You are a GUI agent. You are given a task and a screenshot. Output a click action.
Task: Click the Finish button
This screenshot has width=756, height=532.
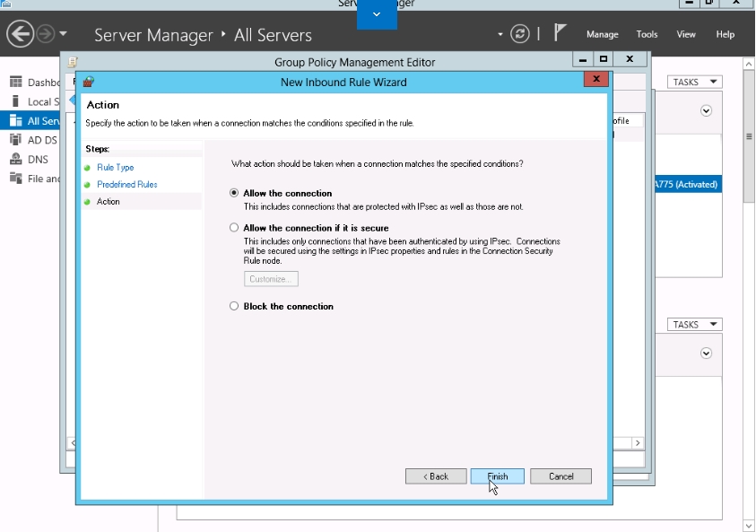[x=498, y=476]
